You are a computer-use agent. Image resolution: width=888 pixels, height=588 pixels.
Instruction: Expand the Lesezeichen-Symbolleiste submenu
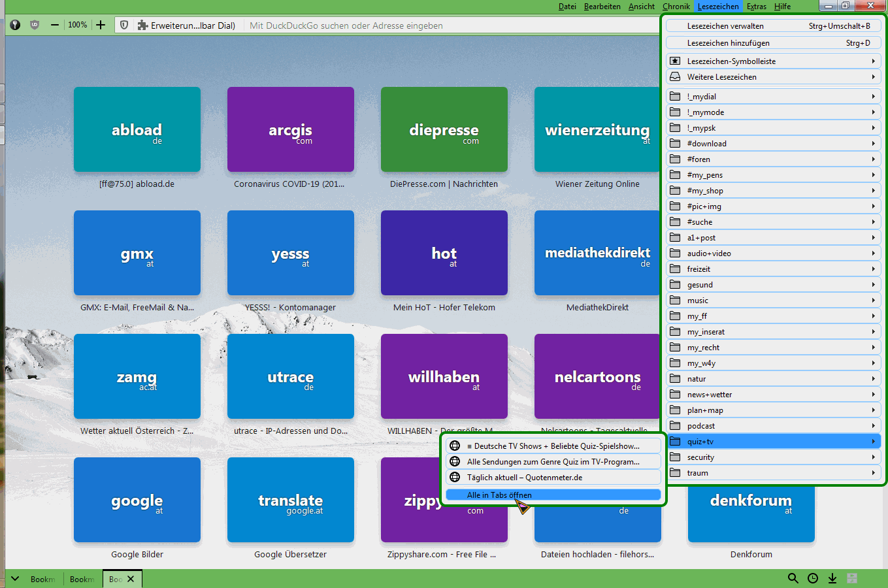click(x=773, y=61)
